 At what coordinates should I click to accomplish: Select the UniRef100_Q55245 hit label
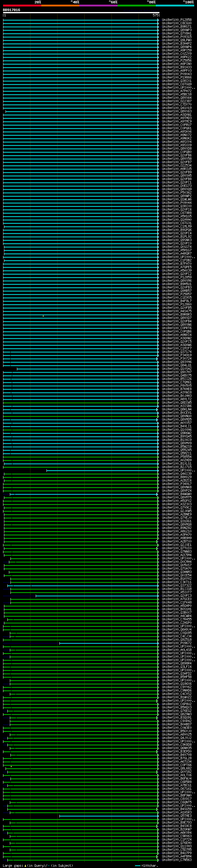177,450
